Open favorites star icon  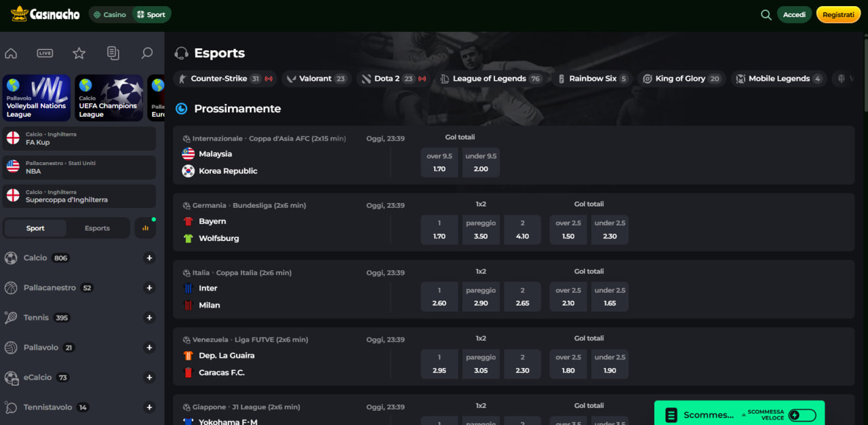pos(79,53)
